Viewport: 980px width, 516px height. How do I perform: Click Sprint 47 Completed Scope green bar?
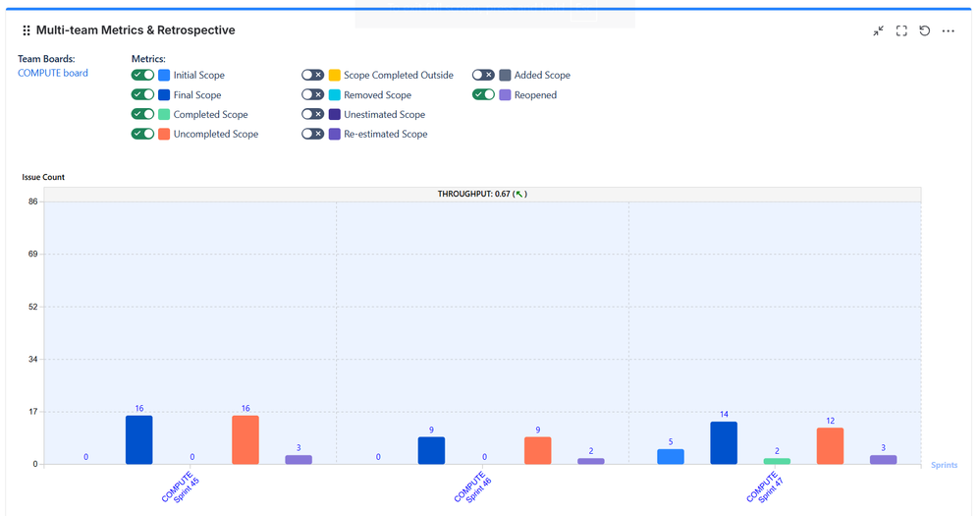point(777,461)
